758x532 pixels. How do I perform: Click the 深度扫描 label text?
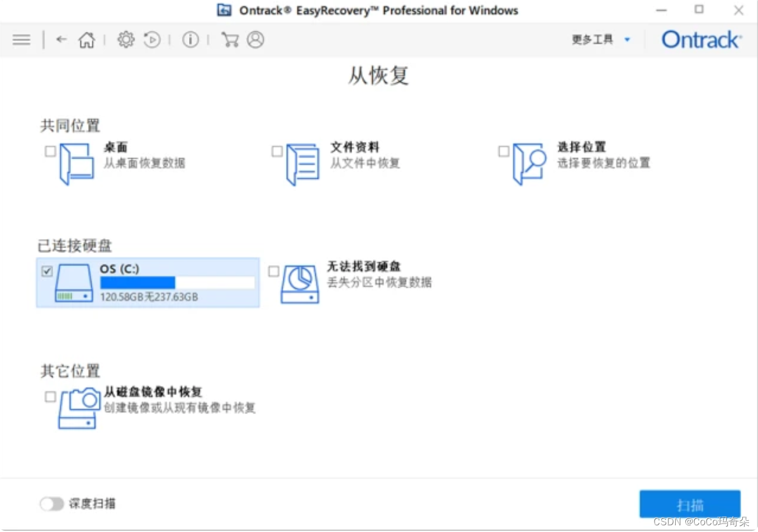click(x=92, y=504)
